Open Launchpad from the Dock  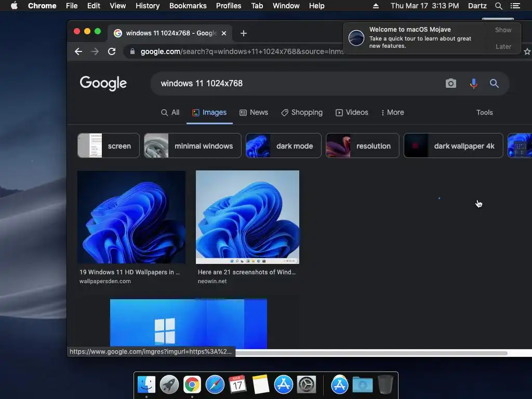(x=169, y=384)
